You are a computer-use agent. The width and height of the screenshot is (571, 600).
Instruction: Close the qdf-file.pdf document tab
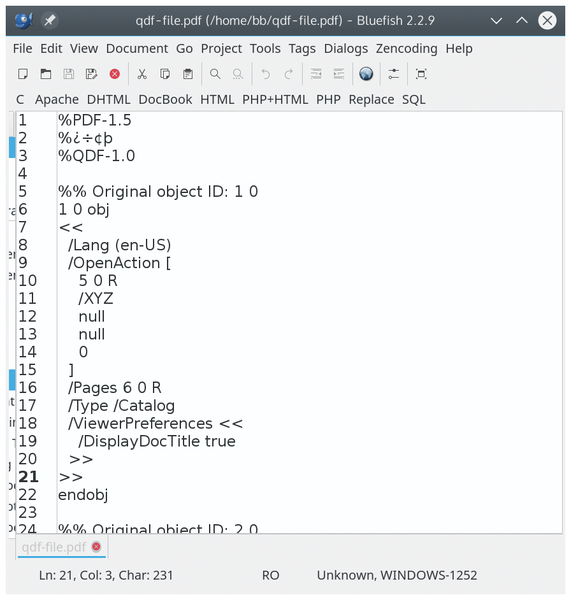96,547
